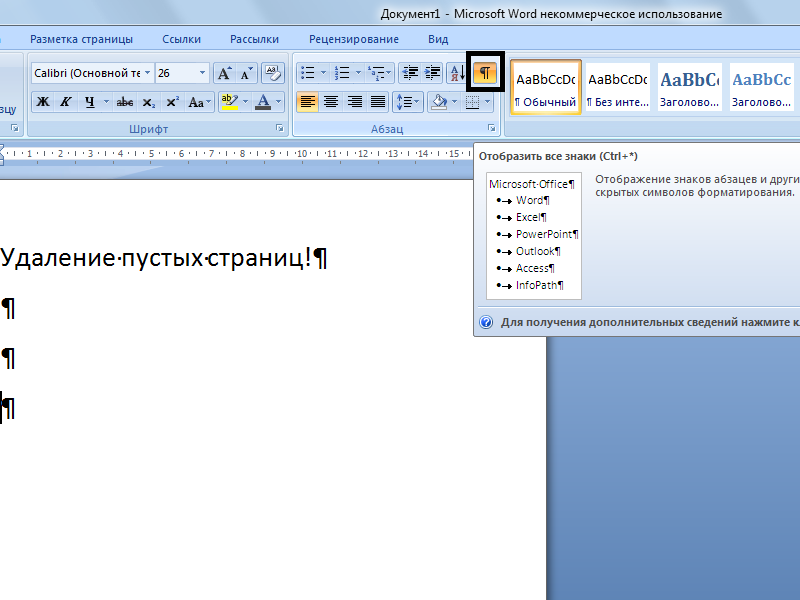Open the Ссылки tab
Image resolution: width=800 pixels, height=600 pixels.
(181, 39)
